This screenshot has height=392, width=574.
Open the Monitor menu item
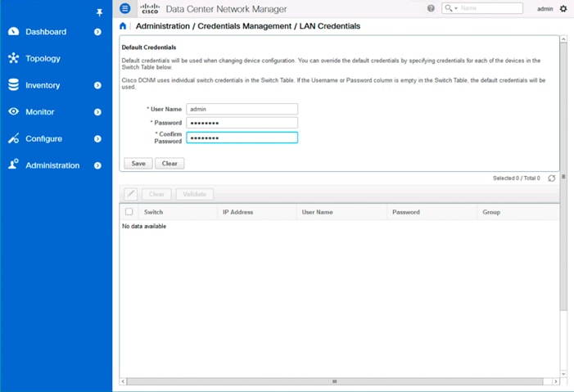click(x=40, y=112)
